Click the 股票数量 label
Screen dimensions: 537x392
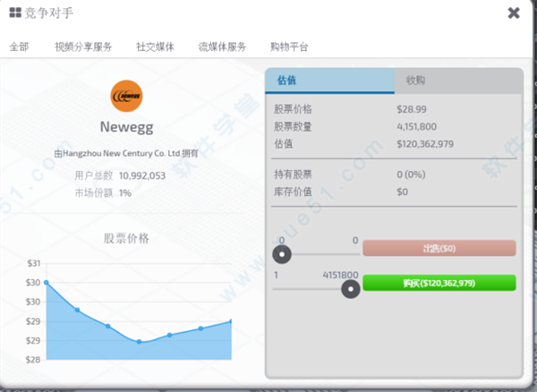coord(293,127)
